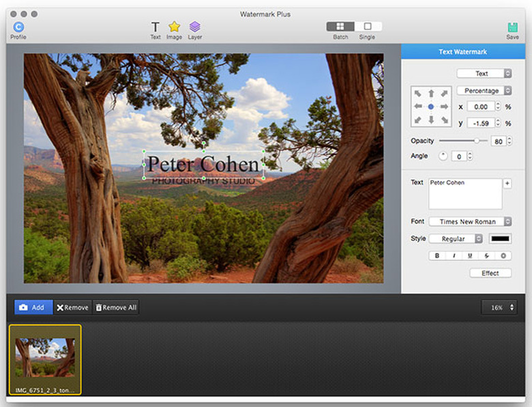Screen dimensions: 532x407
Task: Click the top-right position arrow
Action: tap(445, 94)
